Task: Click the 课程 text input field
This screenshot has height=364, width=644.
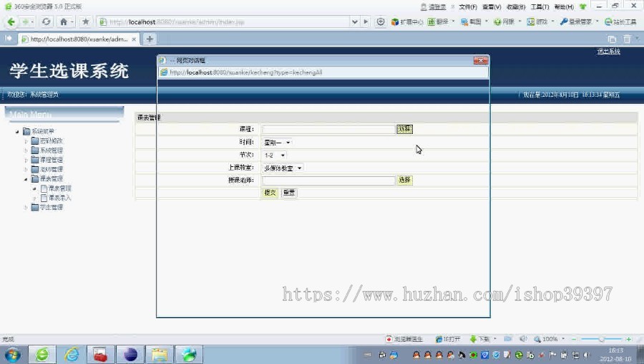Action: pos(328,129)
